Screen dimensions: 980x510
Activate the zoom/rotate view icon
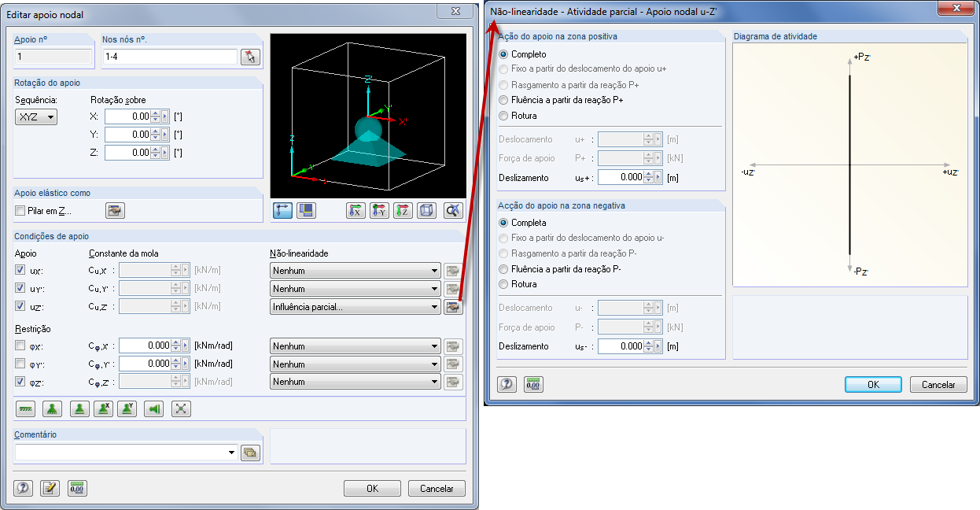(453, 210)
